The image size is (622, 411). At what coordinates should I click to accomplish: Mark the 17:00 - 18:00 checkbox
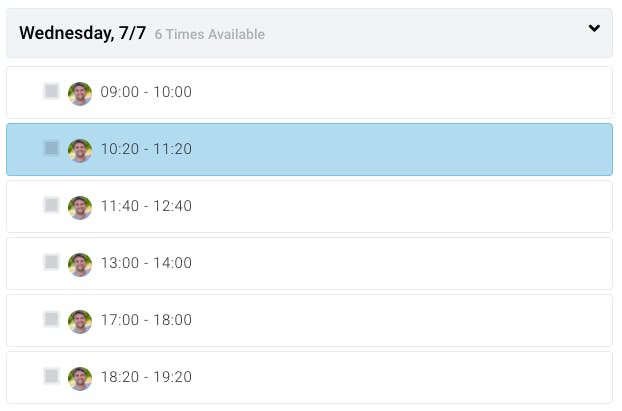click(51, 319)
